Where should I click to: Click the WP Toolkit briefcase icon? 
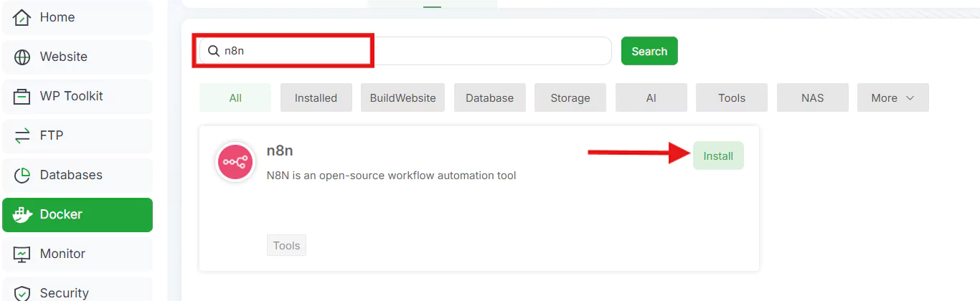click(22, 96)
